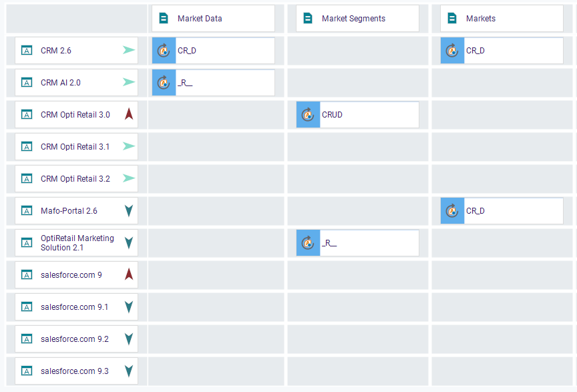
Task: Click the Markets column document icon
Action: point(452,19)
